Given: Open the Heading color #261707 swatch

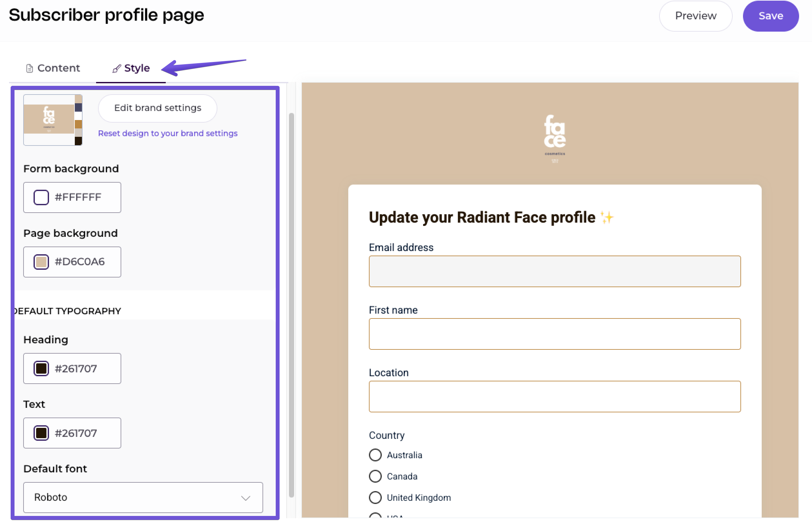Looking at the screenshot, I should (x=41, y=368).
